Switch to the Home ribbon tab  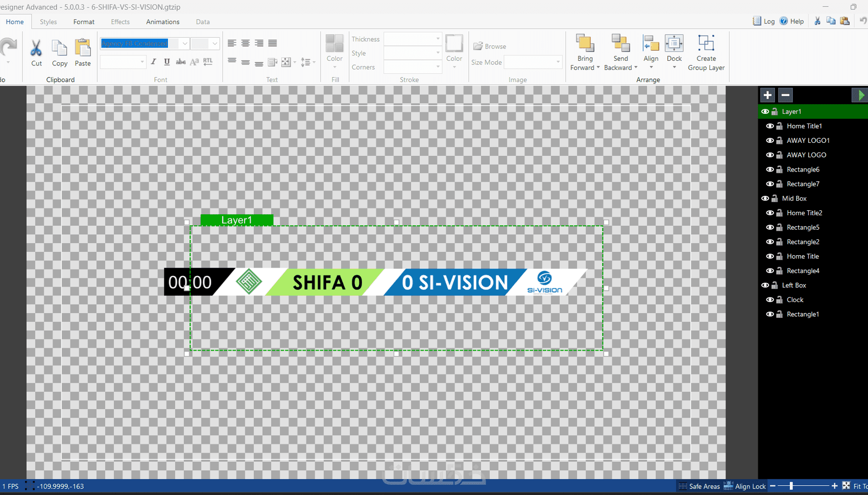tap(15, 22)
